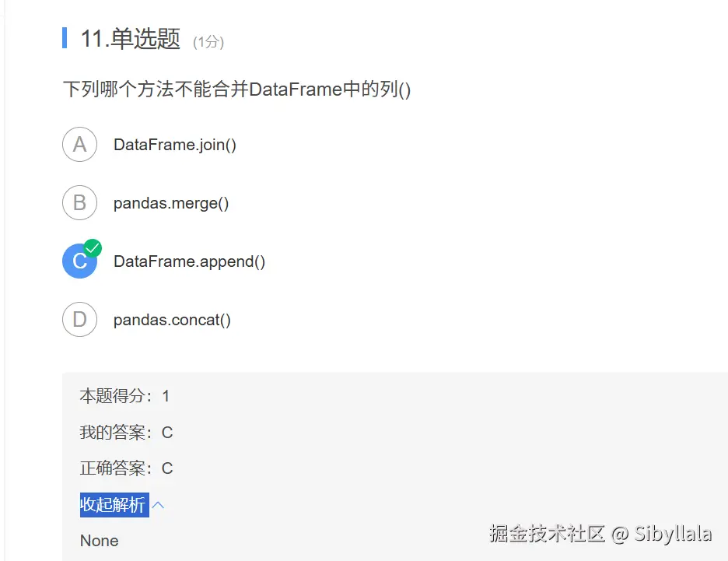This screenshot has height=561, width=728.
Task: Click the pandas.merge() answer text
Action: pos(171,203)
